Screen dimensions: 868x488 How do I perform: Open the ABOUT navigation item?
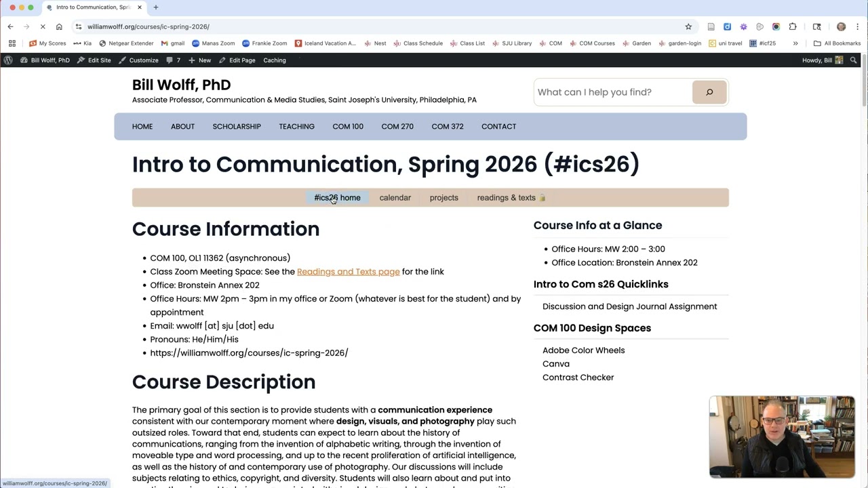click(182, 127)
